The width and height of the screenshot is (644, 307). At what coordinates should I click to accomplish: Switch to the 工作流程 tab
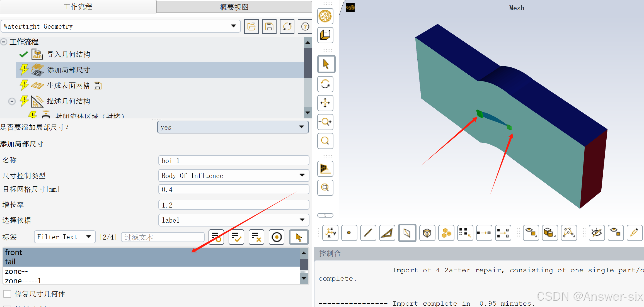[x=78, y=7]
